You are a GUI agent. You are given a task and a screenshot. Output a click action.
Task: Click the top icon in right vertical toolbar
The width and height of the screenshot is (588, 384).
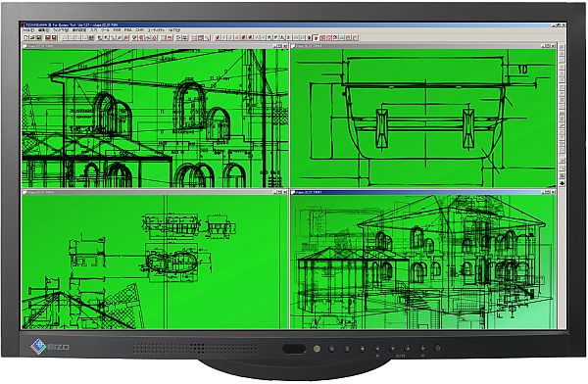[562, 47]
